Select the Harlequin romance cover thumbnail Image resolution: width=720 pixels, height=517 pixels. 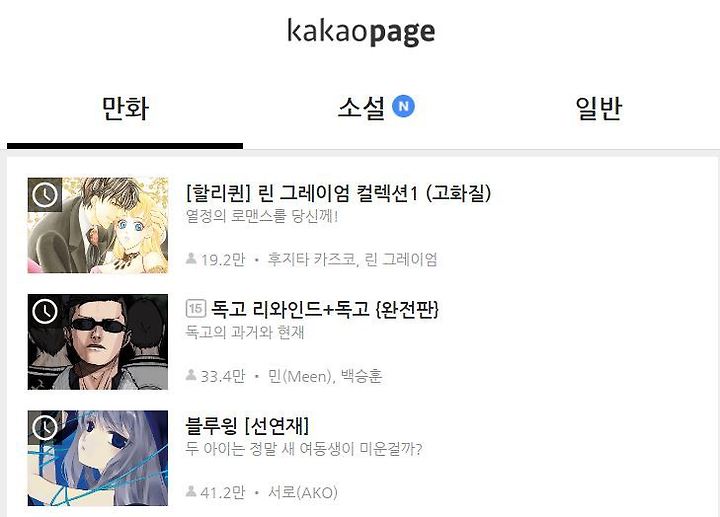[98, 225]
